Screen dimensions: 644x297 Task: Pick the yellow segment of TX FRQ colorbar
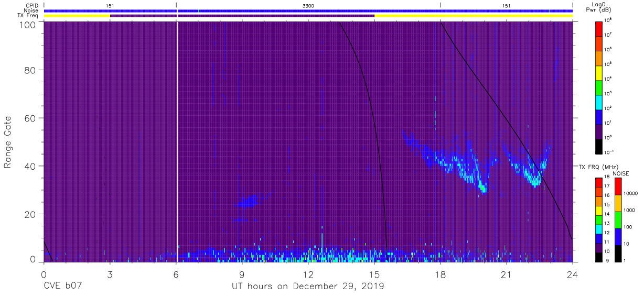point(599,210)
